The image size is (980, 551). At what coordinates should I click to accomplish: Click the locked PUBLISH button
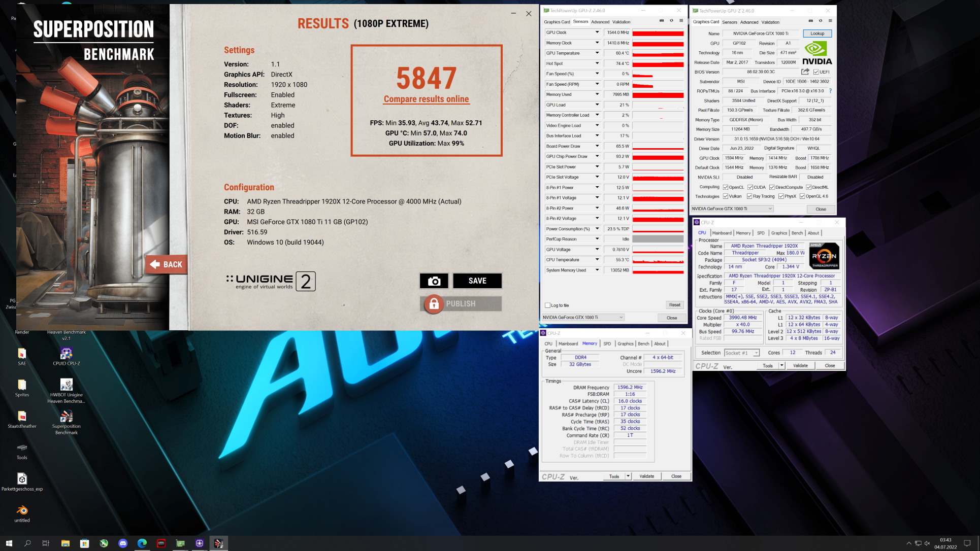(461, 303)
